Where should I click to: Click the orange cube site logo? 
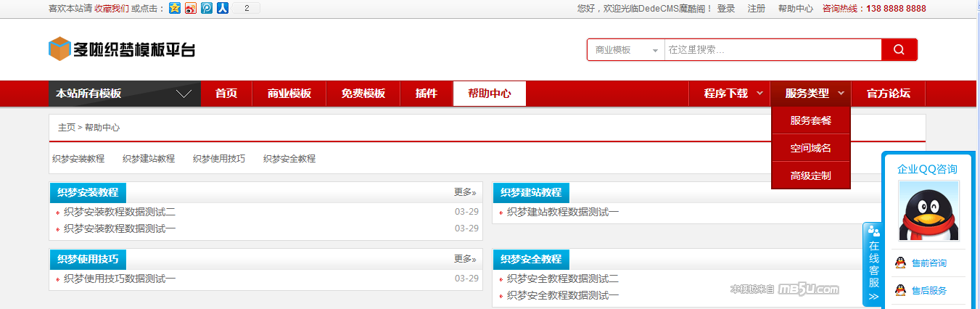(59, 49)
